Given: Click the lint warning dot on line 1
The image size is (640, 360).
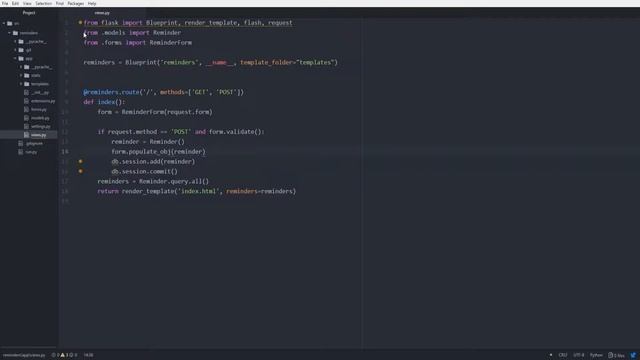Looking at the screenshot, I should click(x=80, y=23).
